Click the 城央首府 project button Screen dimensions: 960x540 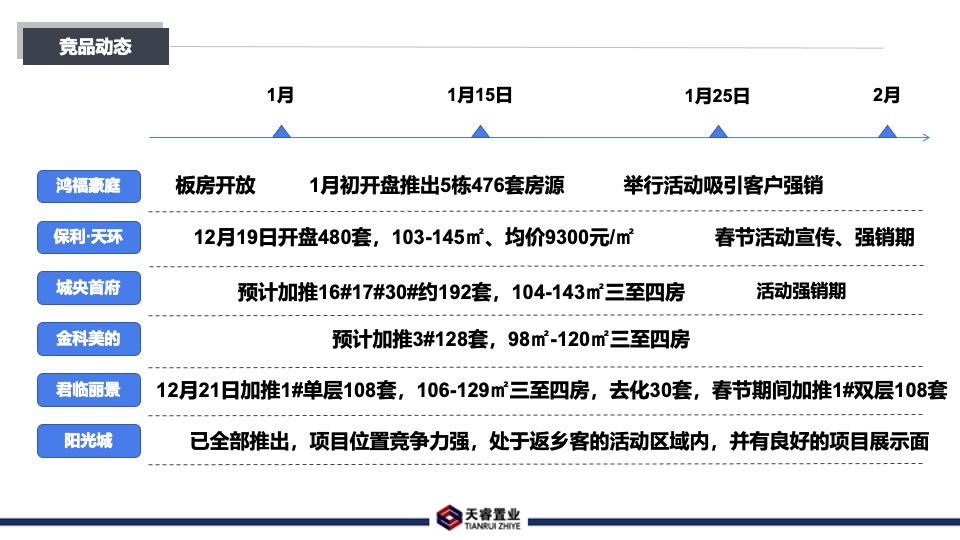[x=89, y=288]
